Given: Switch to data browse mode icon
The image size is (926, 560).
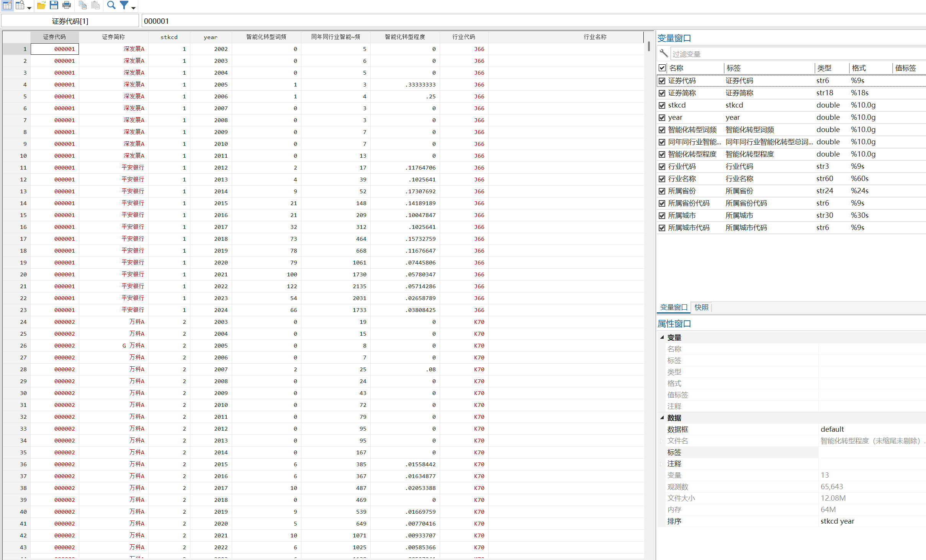Looking at the screenshot, I should click(x=20, y=5).
